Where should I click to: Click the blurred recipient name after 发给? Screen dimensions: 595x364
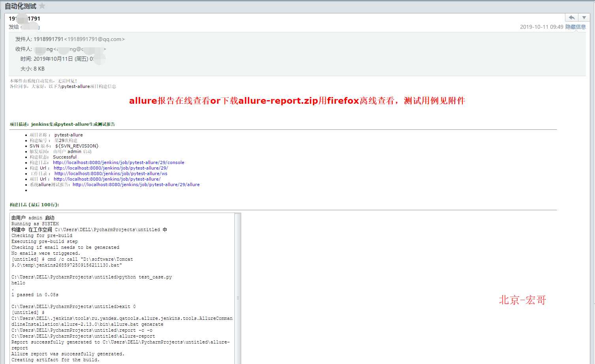30,27
